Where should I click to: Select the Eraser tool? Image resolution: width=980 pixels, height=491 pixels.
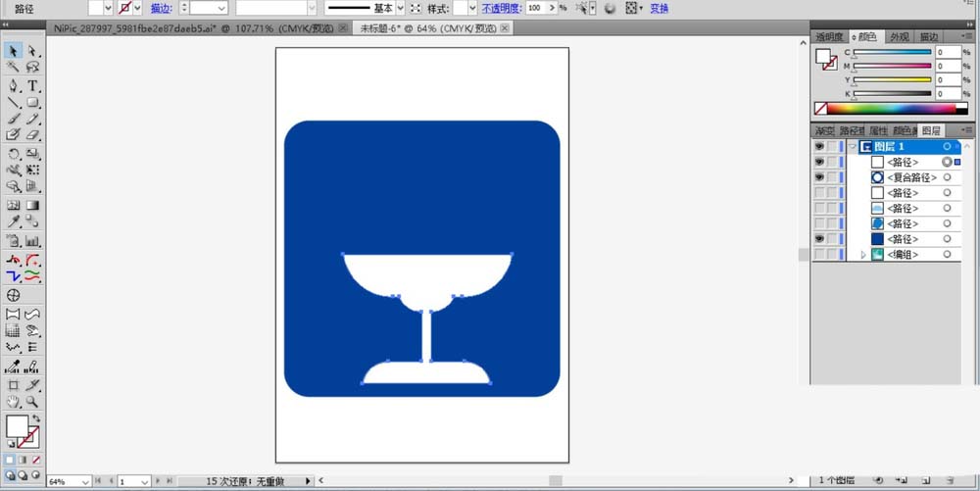32,135
